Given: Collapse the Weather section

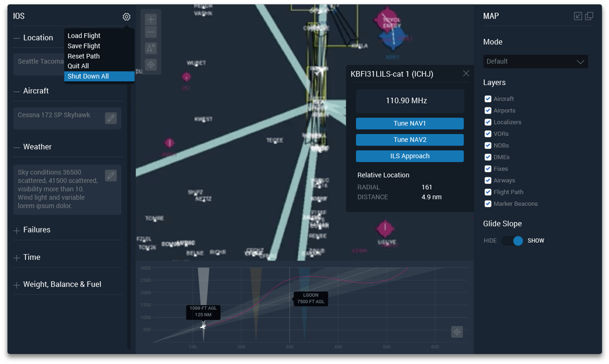Looking at the screenshot, I should coord(16,147).
